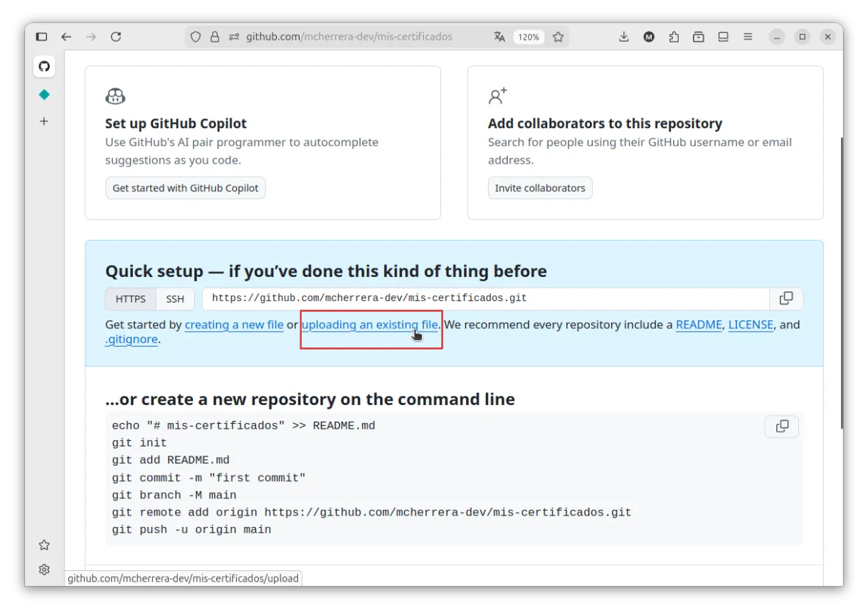Click Get started with GitHub Copilot
The image size is (868, 613).
[x=185, y=188]
